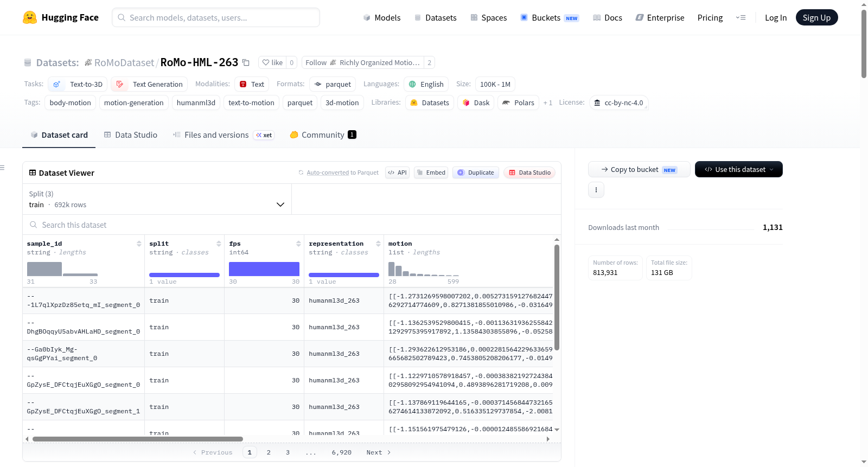
Task: Open the Polars library tag
Action: pos(518,103)
